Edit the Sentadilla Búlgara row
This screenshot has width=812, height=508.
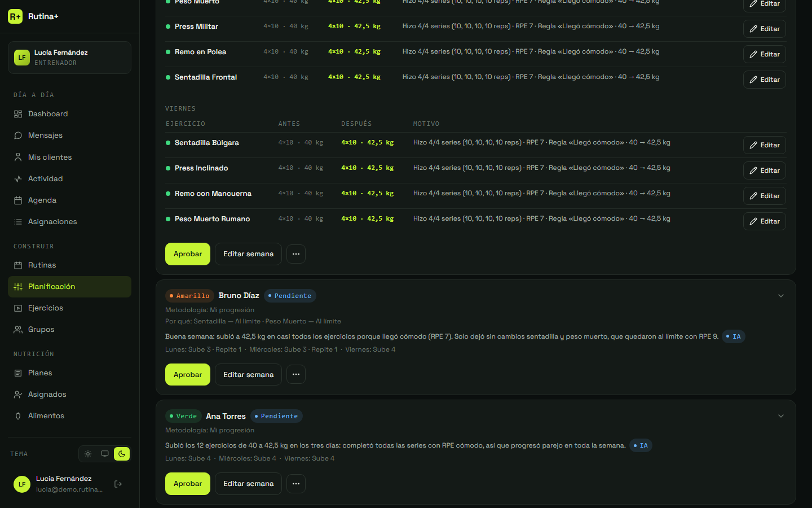[765, 145]
